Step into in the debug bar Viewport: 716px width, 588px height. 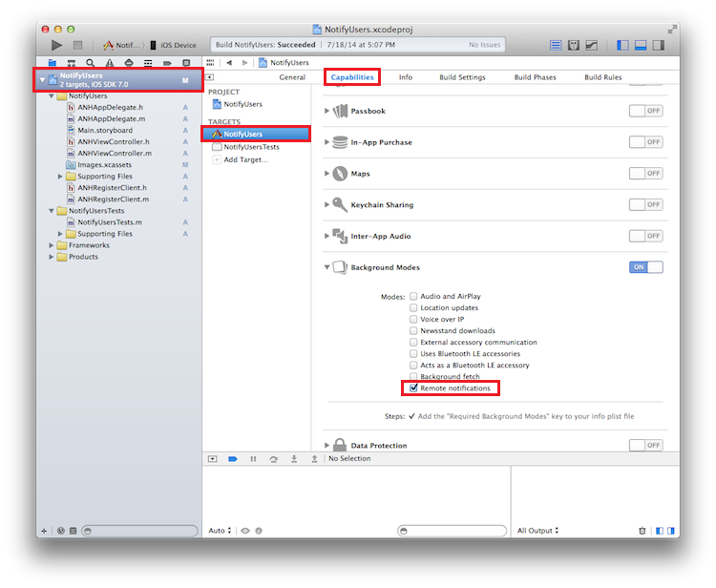294,459
